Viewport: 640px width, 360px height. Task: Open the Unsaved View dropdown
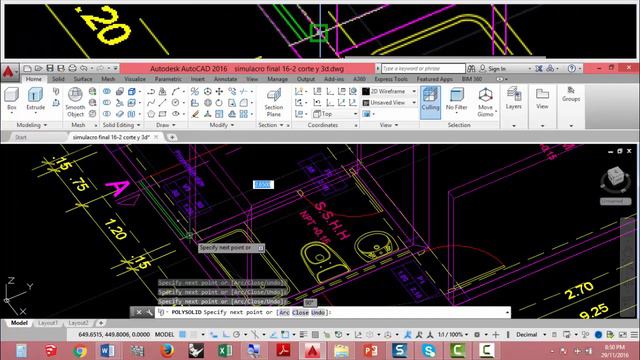click(389, 102)
